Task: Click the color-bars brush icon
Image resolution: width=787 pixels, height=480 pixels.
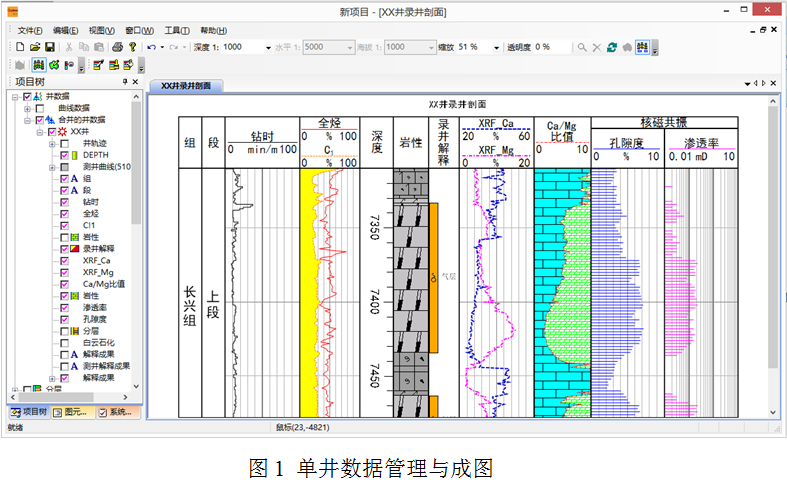Action: (114, 65)
